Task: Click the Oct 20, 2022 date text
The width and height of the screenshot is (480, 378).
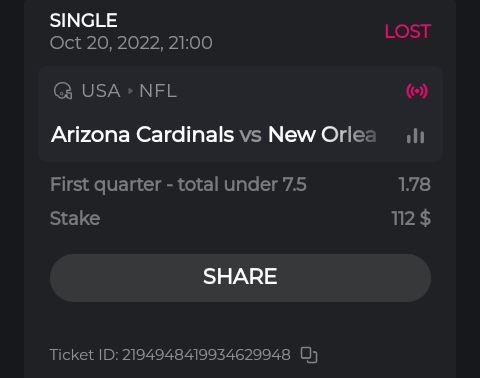Action: coord(131,43)
